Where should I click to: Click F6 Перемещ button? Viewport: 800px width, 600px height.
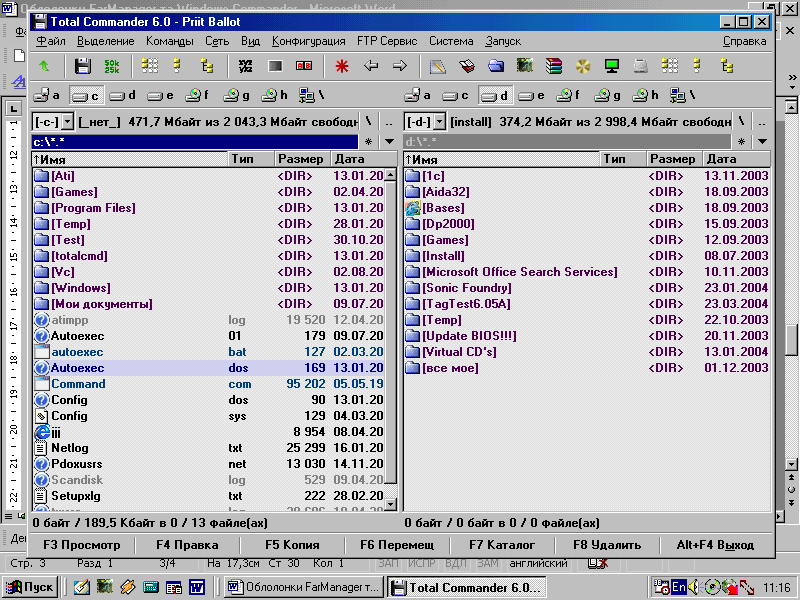coord(397,545)
